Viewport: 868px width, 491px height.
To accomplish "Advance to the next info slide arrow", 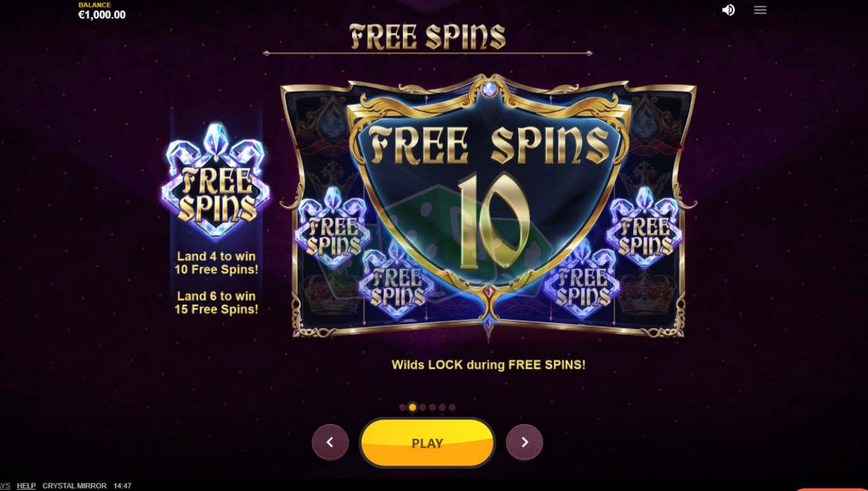I will point(524,442).
